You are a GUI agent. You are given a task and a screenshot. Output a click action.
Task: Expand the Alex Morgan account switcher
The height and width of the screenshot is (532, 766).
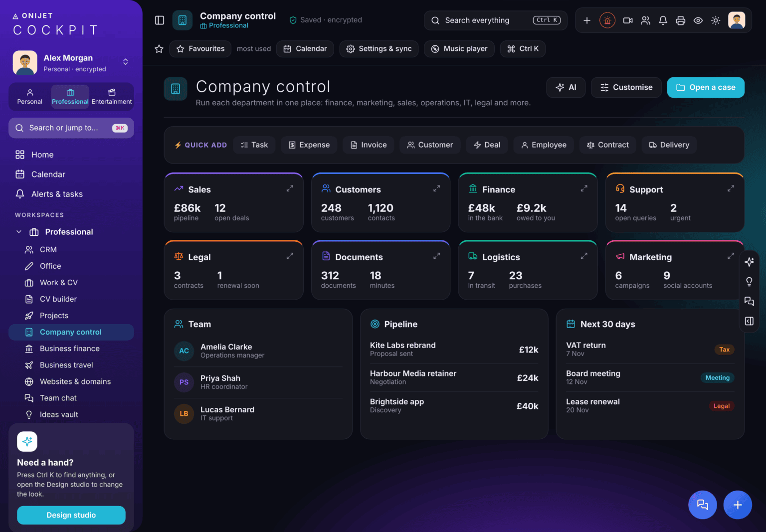(x=126, y=62)
